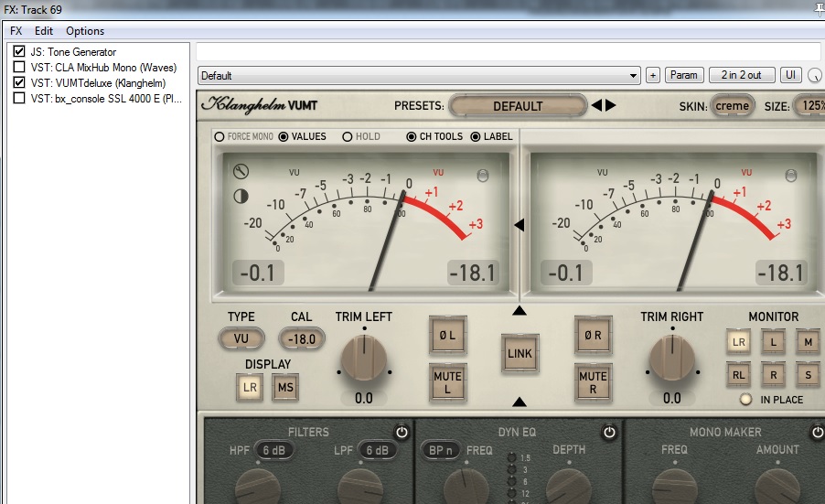Click the Mono Maker FREQ knob
This screenshot has height=504, width=825.
(675, 488)
